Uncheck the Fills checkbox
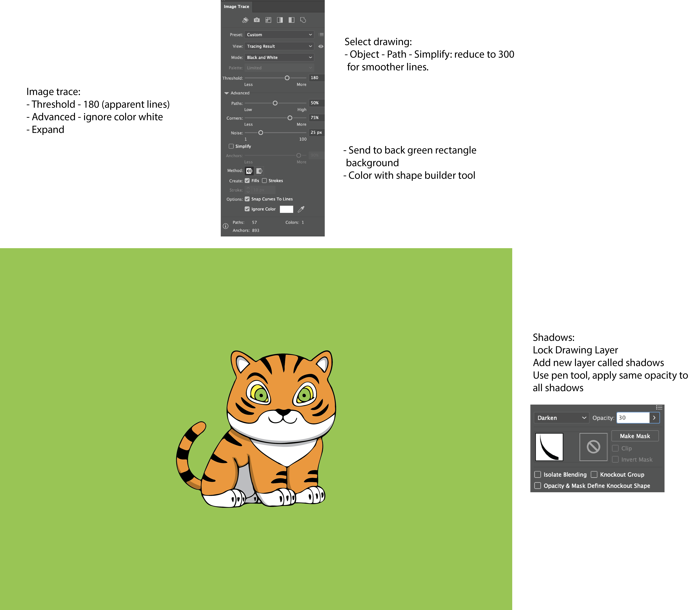Screen dimensions: 700x610 point(247,181)
